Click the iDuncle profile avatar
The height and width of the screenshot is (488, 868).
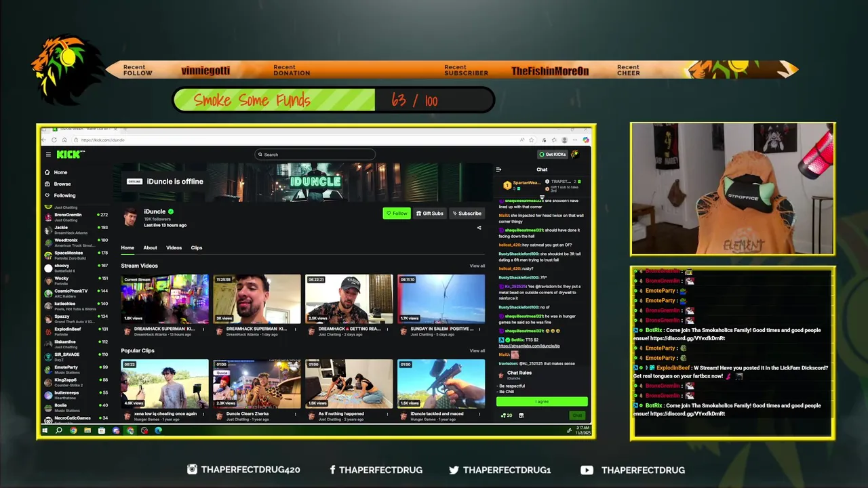pyautogui.click(x=130, y=217)
